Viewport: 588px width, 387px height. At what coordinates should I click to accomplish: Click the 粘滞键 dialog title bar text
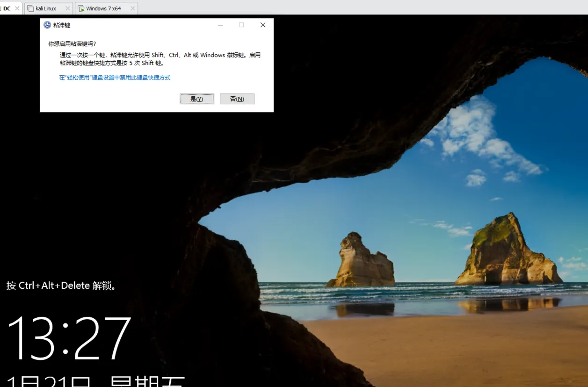coord(62,25)
